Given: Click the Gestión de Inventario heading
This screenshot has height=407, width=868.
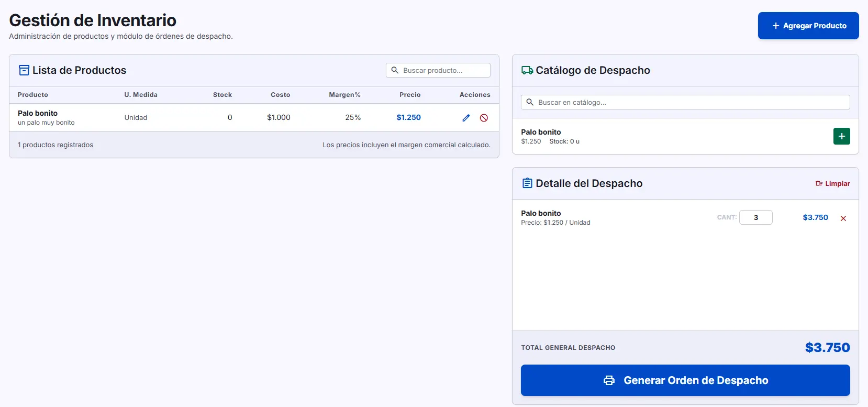Looking at the screenshot, I should [x=93, y=20].
